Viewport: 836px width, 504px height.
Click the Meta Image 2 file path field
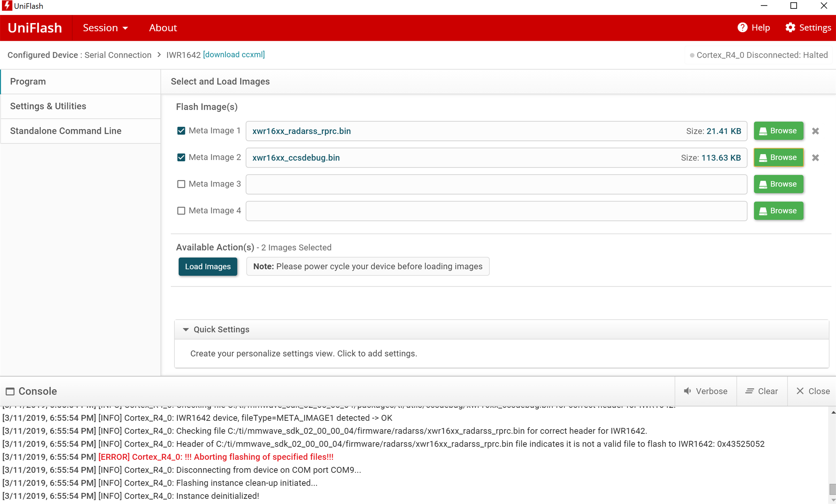[x=496, y=158]
